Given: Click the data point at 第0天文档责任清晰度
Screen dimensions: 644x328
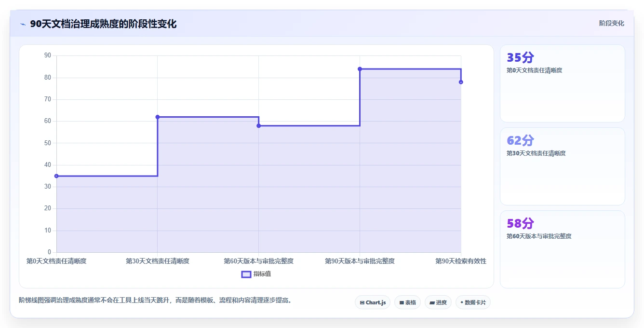Looking at the screenshot, I should click(56, 176).
